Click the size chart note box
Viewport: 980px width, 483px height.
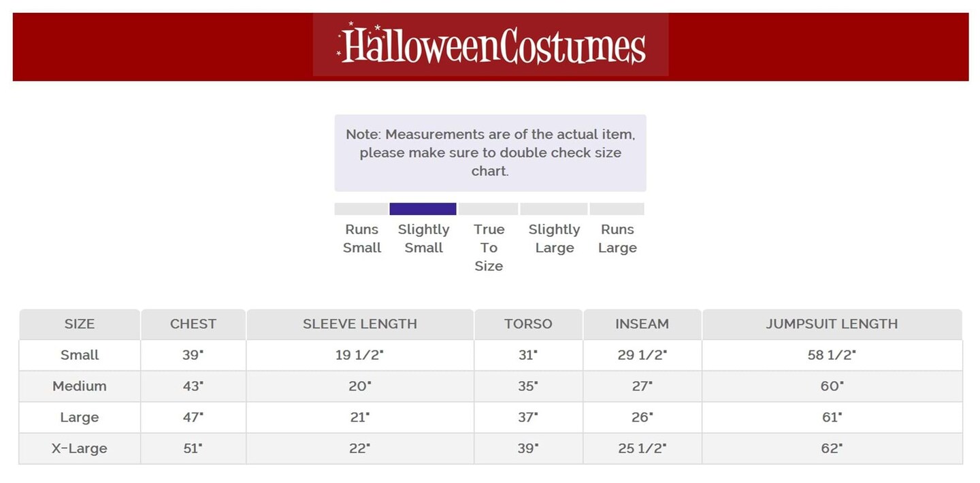click(x=490, y=153)
